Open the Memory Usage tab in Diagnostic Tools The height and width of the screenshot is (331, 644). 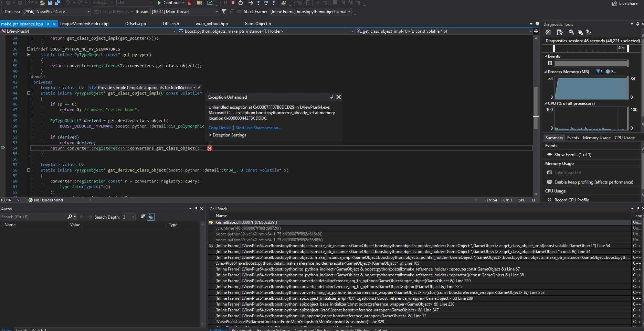click(597, 138)
